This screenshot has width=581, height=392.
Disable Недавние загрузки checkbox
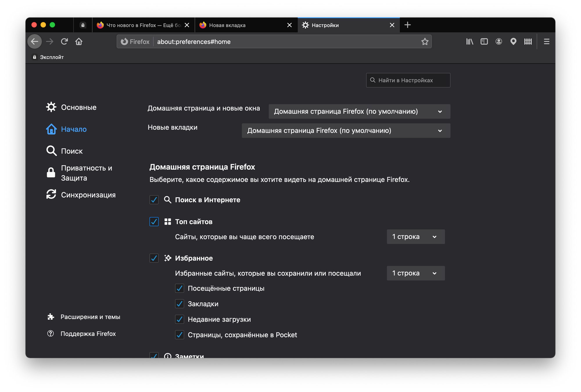click(x=180, y=319)
